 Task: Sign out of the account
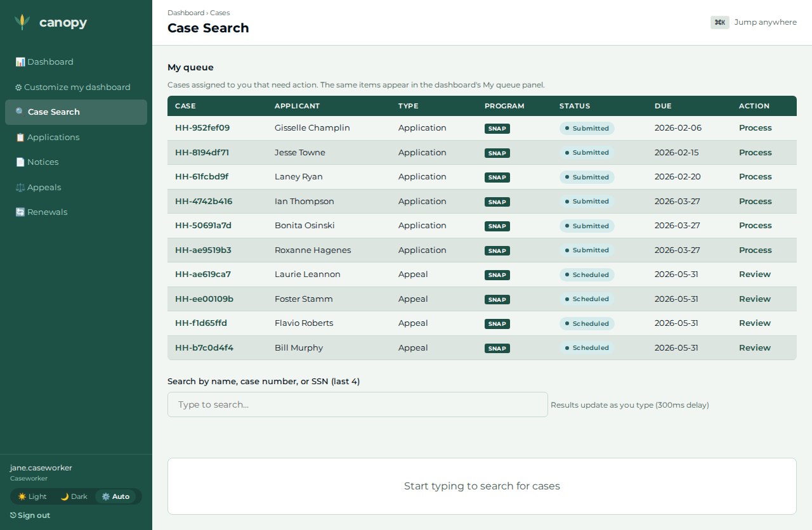point(30,515)
